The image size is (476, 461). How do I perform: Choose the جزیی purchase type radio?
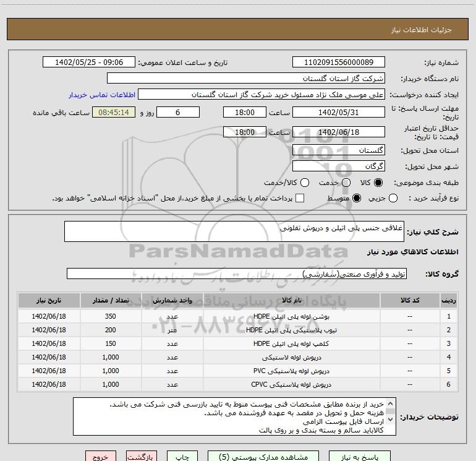pyautogui.click(x=393, y=198)
